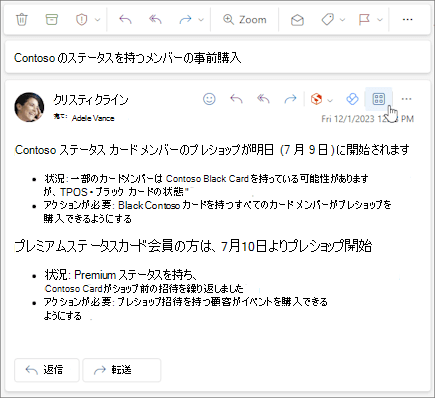Open more options in the top toolbar
The width and height of the screenshot is (435, 398).
407,20
